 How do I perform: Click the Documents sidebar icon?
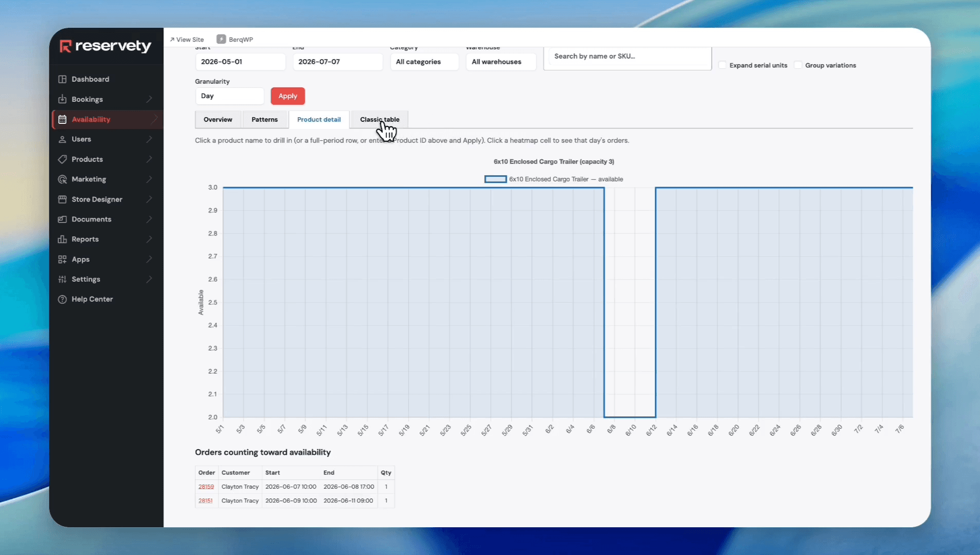(x=62, y=219)
